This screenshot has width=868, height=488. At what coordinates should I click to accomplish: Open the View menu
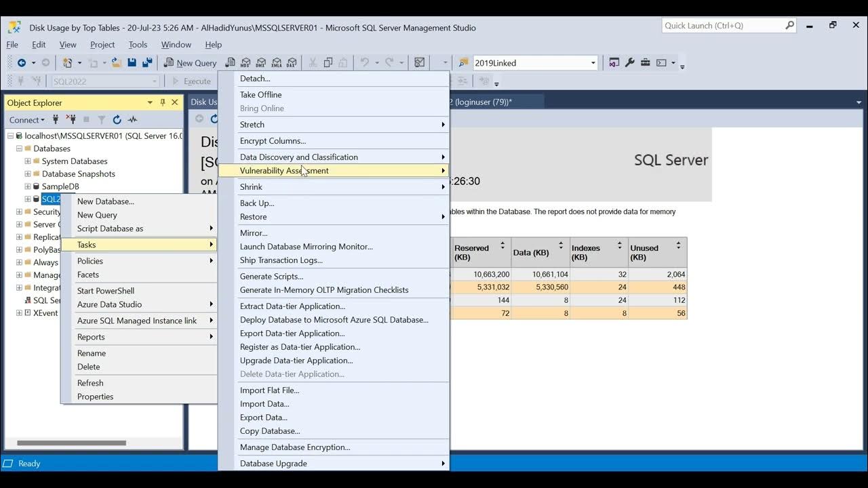click(68, 45)
